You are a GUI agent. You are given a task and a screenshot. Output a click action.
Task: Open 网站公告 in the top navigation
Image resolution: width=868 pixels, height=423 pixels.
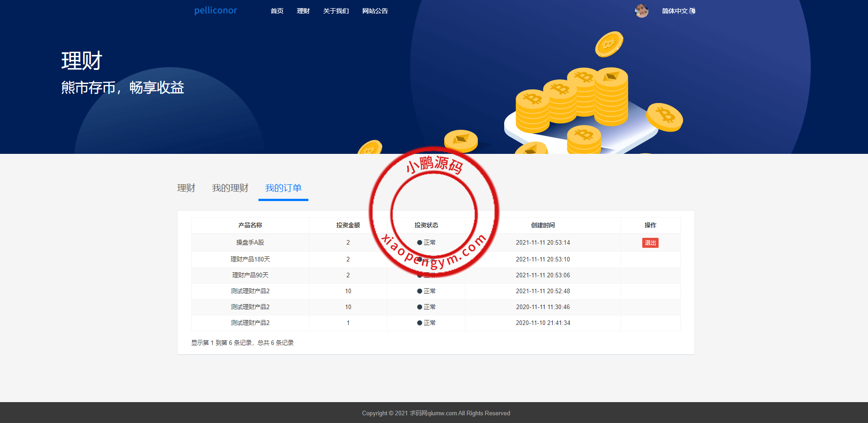pos(375,11)
